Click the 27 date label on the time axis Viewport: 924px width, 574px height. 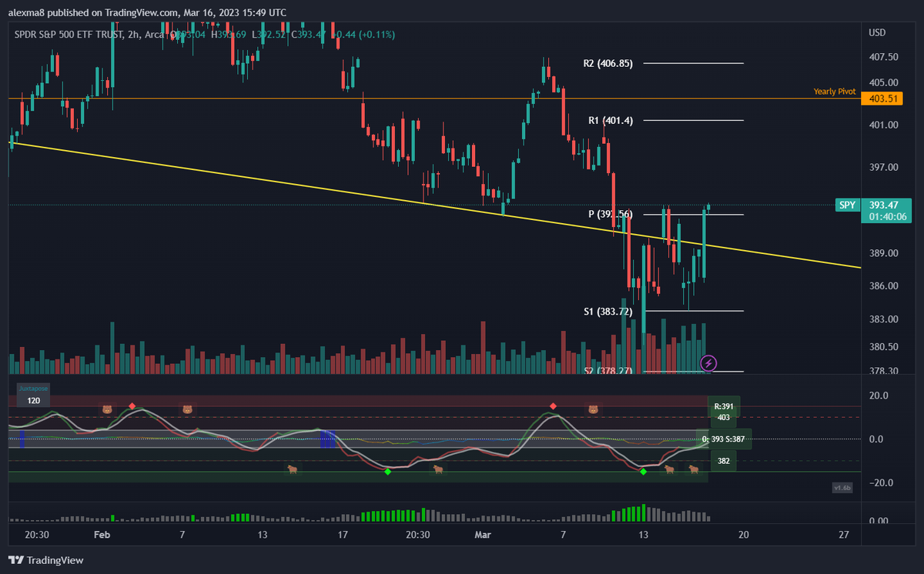pos(844,535)
